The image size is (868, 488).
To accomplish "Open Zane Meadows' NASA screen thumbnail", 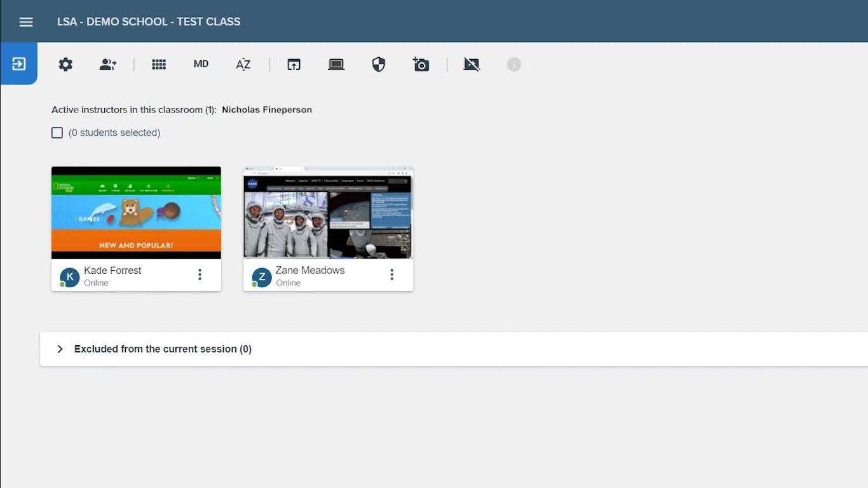I will [x=329, y=213].
